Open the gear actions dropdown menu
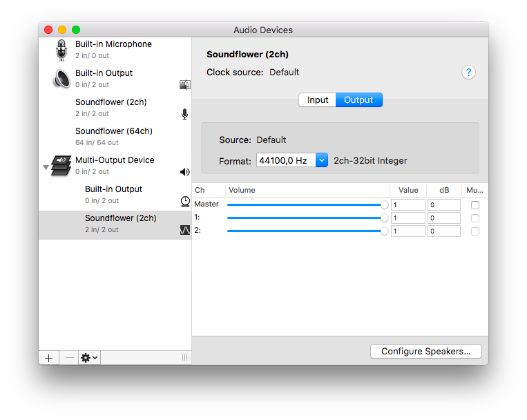Image resolution: width=527 pixels, height=420 pixels. tap(89, 358)
